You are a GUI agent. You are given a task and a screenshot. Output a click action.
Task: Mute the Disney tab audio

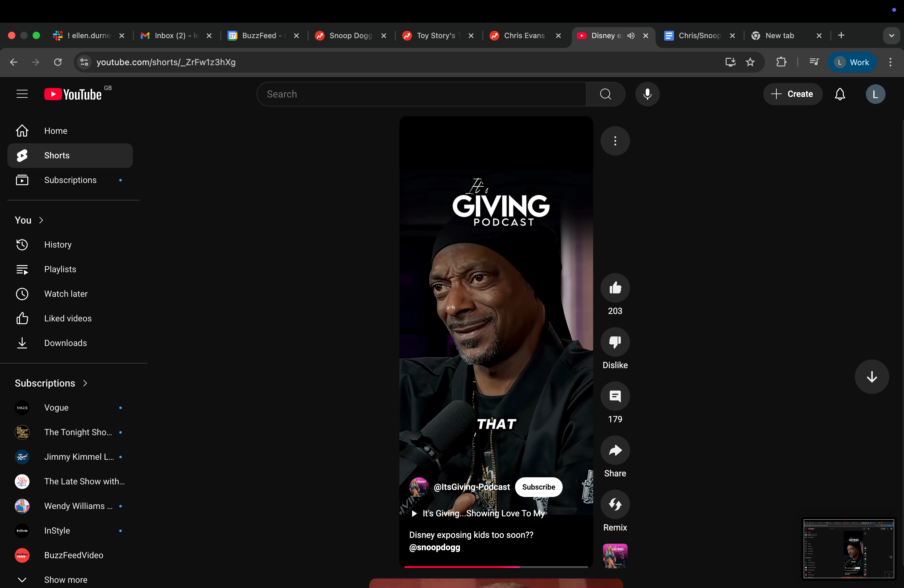(x=631, y=36)
